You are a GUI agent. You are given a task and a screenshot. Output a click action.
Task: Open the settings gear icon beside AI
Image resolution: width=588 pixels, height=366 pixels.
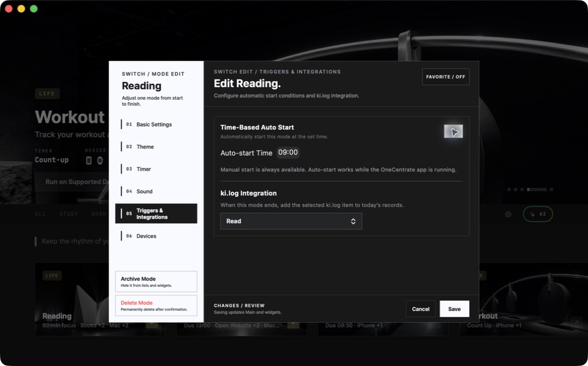tap(508, 214)
